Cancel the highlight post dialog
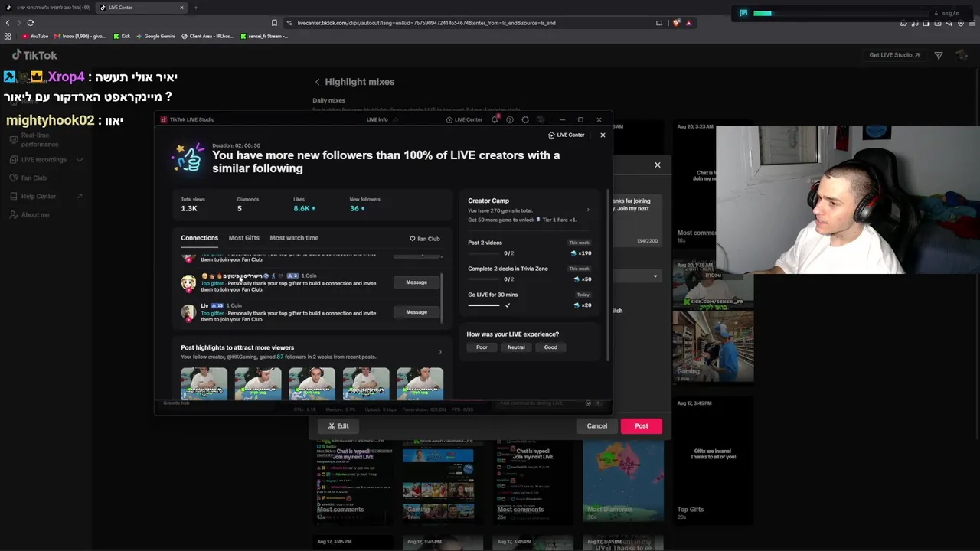The image size is (980, 551). [x=597, y=426]
